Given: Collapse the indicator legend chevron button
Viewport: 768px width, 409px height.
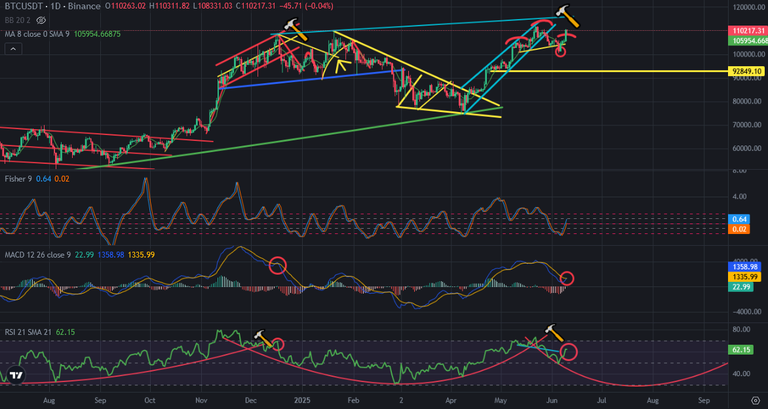Looking at the screenshot, I should tap(13, 49).
